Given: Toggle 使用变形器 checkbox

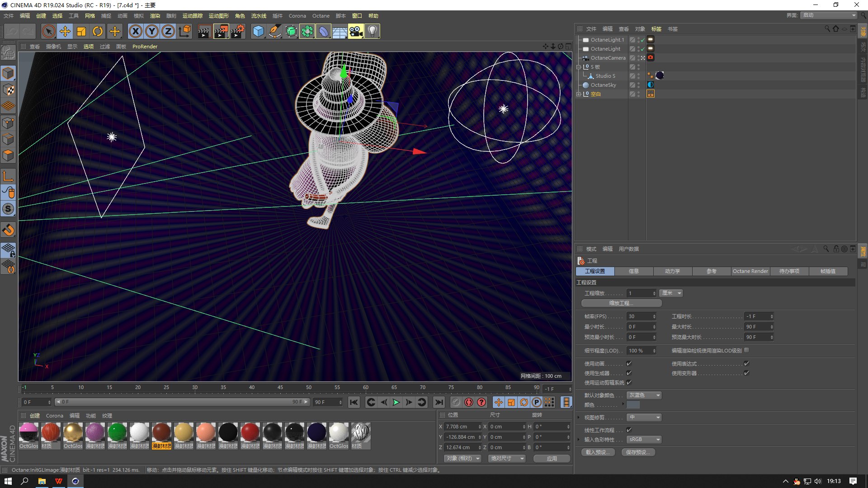Looking at the screenshot, I should (746, 373).
